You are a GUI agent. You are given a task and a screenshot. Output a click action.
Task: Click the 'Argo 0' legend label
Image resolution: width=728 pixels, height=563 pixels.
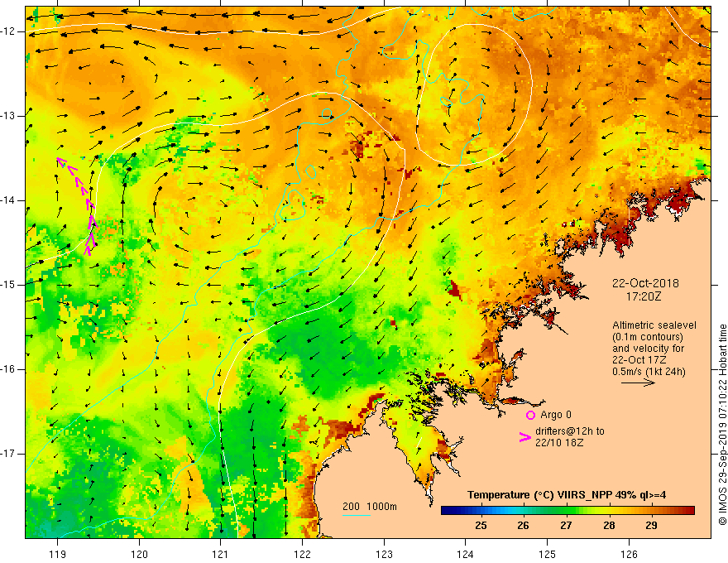pos(556,415)
